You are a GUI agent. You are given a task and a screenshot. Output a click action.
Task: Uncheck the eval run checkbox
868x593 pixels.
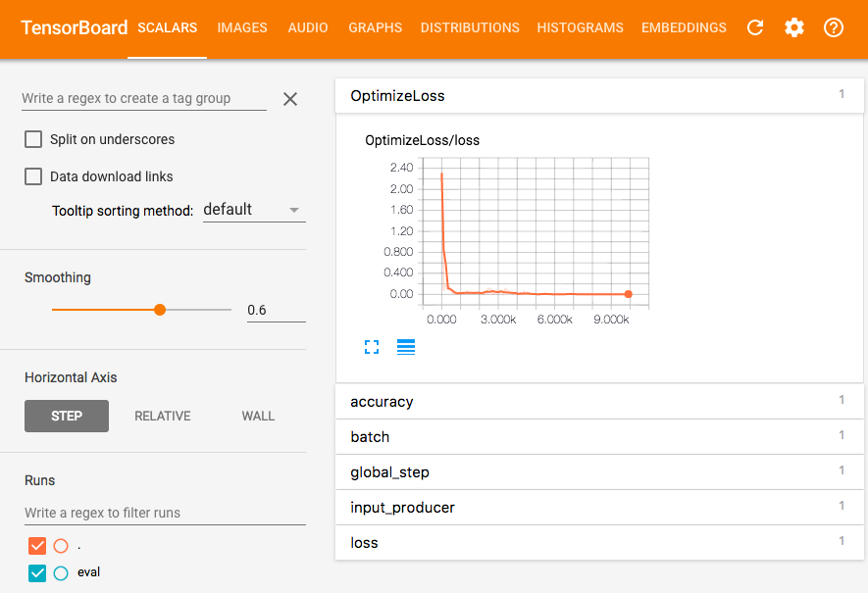click(37, 573)
